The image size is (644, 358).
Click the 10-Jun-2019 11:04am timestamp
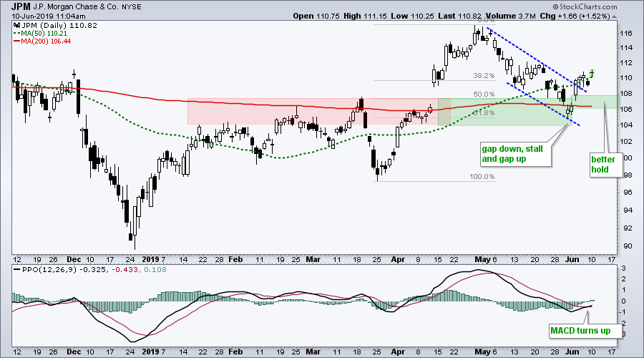pos(49,16)
